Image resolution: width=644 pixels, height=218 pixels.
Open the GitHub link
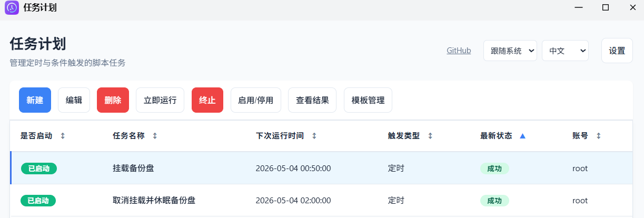(x=459, y=51)
